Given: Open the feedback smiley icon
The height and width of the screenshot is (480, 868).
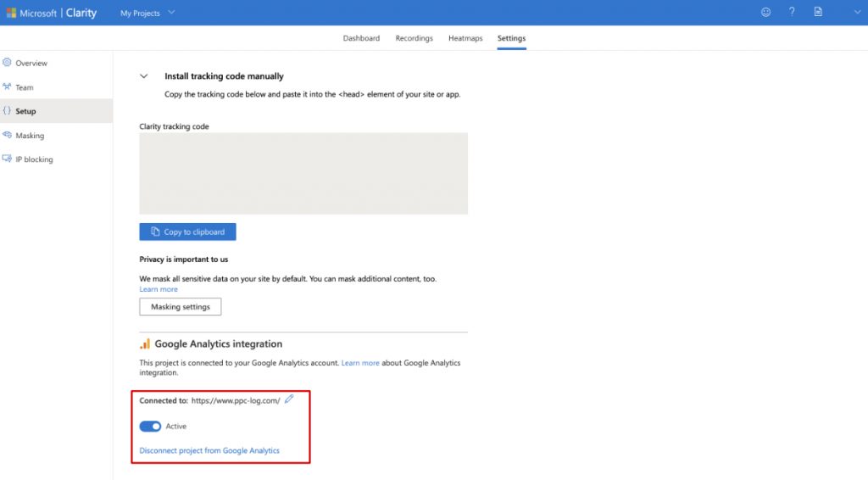Looking at the screenshot, I should pyautogui.click(x=765, y=12).
